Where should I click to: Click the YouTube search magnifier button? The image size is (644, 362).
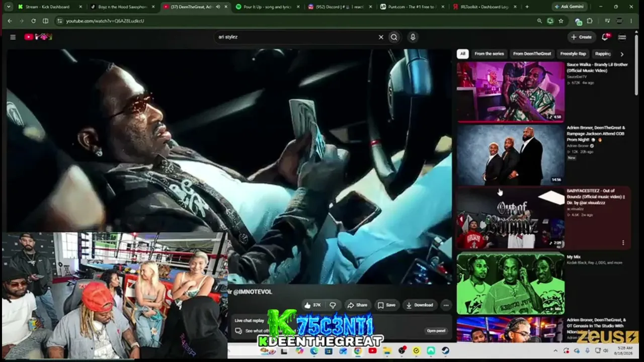[394, 37]
